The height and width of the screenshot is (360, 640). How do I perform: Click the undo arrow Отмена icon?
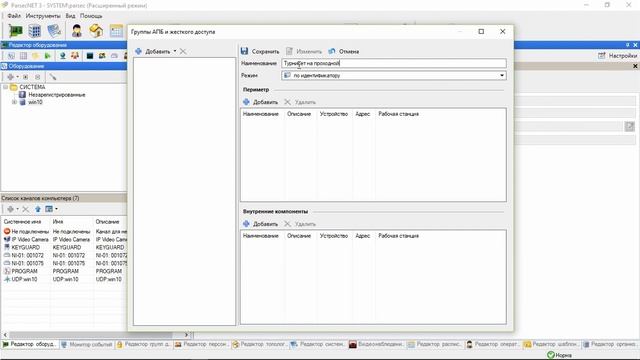[332, 51]
